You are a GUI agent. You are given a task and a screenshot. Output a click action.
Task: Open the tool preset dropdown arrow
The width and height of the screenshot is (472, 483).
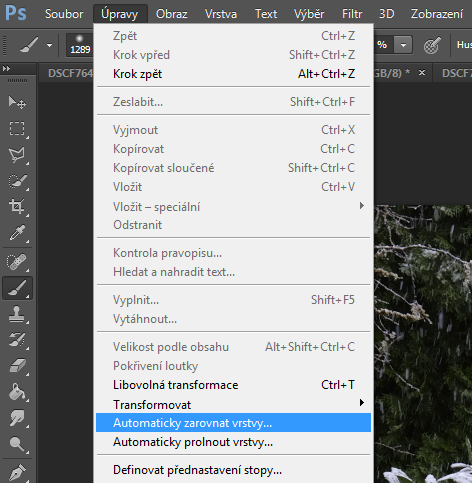coord(49,45)
